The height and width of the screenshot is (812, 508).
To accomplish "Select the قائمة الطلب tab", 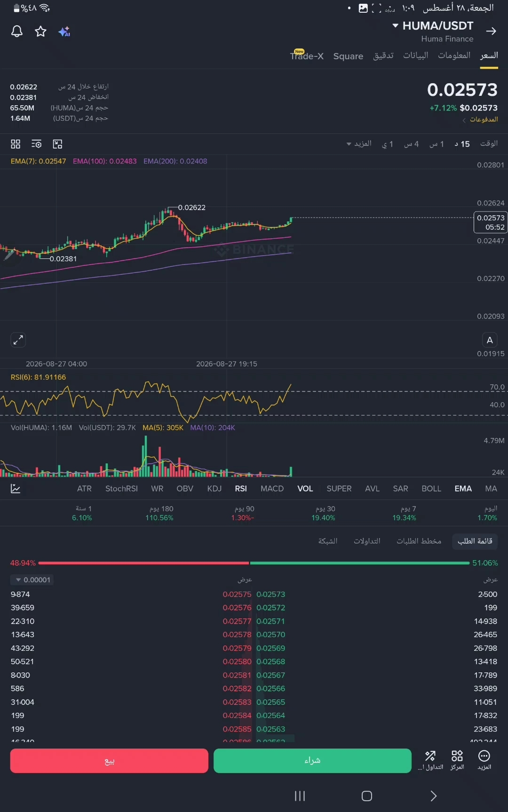I will coord(475,541).
